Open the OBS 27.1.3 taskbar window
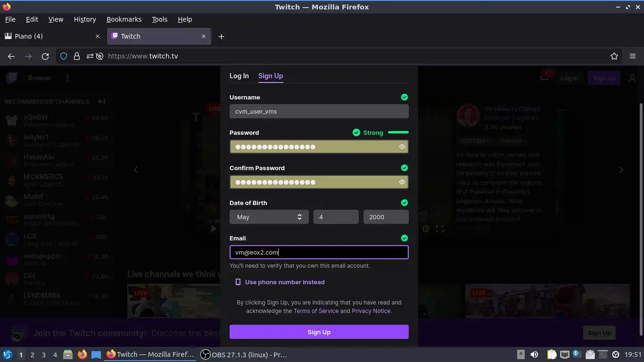644x362 pixels. [244, 354]
